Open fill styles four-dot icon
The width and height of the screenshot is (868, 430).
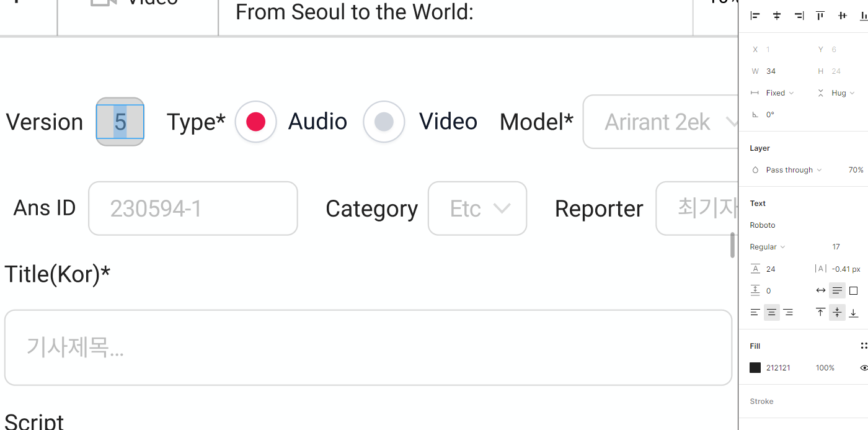864,346
